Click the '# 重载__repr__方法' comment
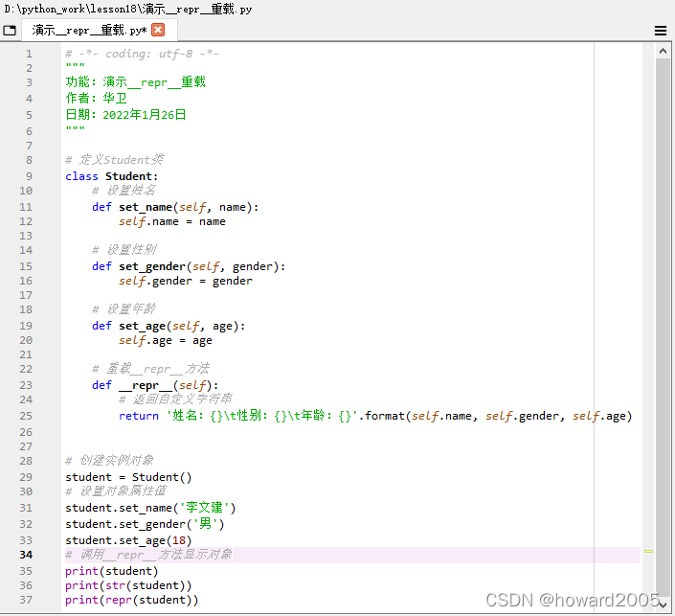The image size is (675, 616). point(150,369)
